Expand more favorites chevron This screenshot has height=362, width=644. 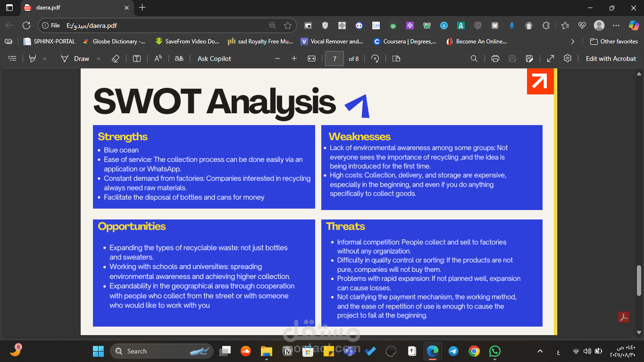click(573, 42)
